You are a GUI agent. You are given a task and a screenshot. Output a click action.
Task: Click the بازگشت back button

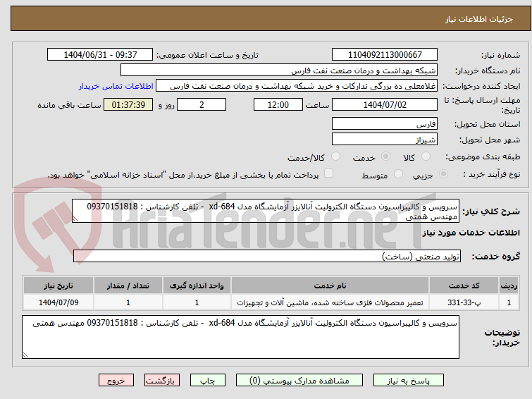pyautogui.click(x=162, y=381)
